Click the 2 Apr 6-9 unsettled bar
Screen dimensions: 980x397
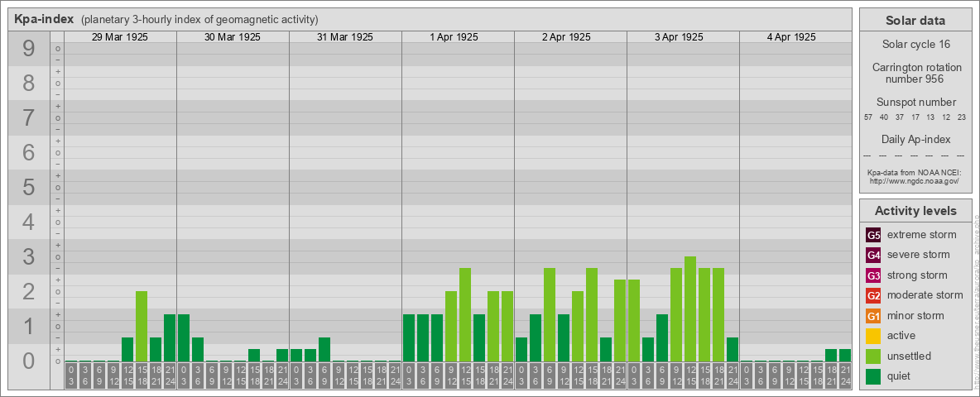pyautogui.click(x=550, y=315)
